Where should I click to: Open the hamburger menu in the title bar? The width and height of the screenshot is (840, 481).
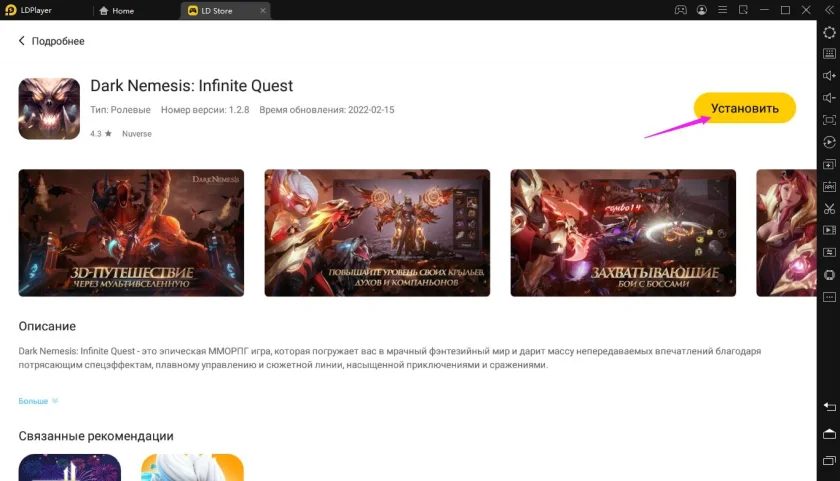722,10
